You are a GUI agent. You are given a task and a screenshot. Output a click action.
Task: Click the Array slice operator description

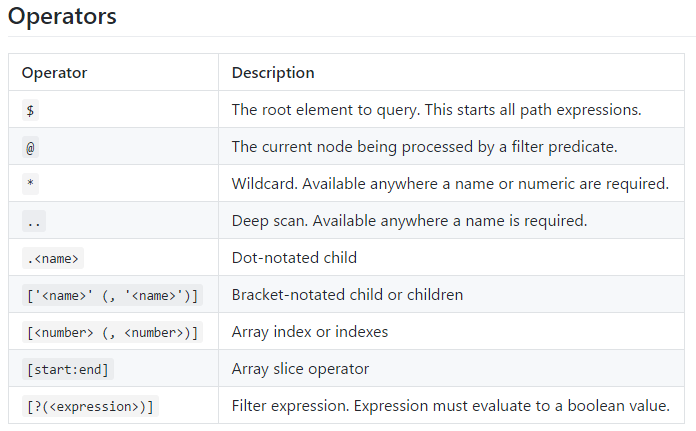pyautogui.click(x=300, y=369)
